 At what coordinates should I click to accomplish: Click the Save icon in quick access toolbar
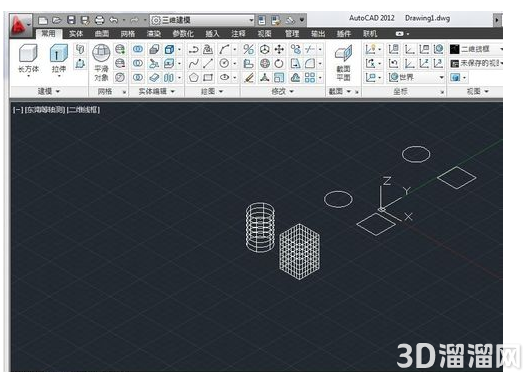point(71,20)
